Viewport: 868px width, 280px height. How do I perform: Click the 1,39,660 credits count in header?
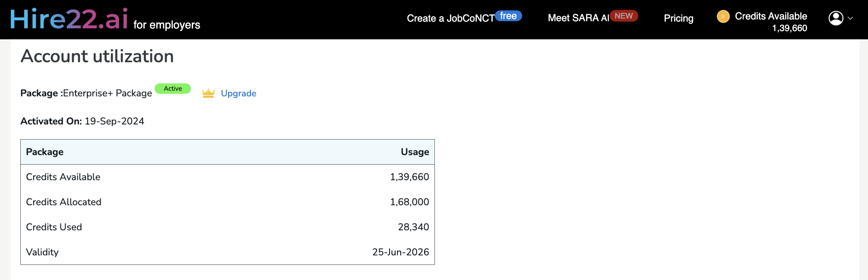tap(789, 29)
